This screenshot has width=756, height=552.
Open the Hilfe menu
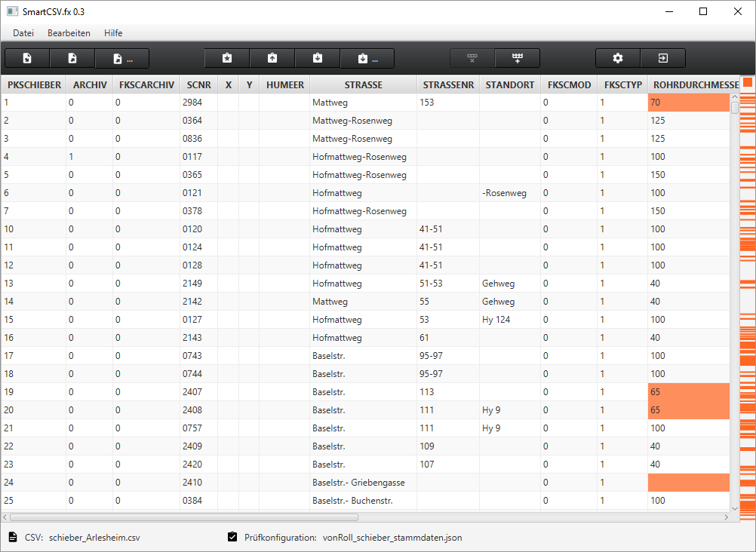[113, 33]
